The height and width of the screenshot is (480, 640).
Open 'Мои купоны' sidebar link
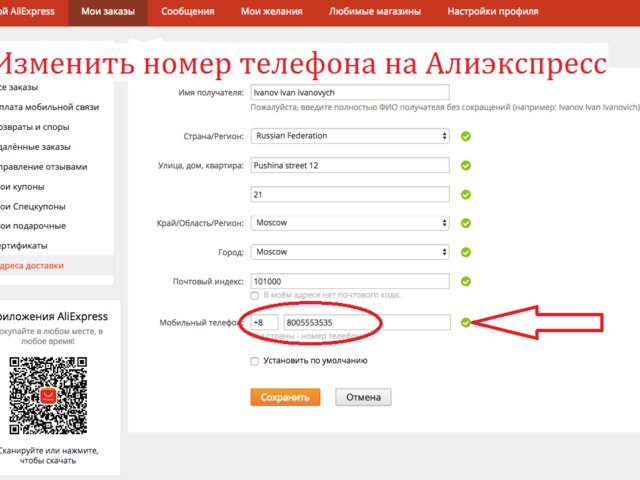pos(22,187)
